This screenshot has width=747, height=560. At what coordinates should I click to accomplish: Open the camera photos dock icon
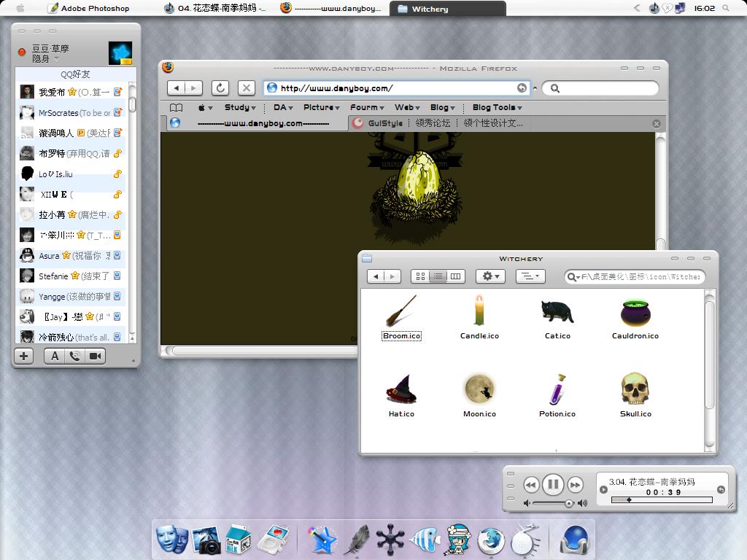206,540
